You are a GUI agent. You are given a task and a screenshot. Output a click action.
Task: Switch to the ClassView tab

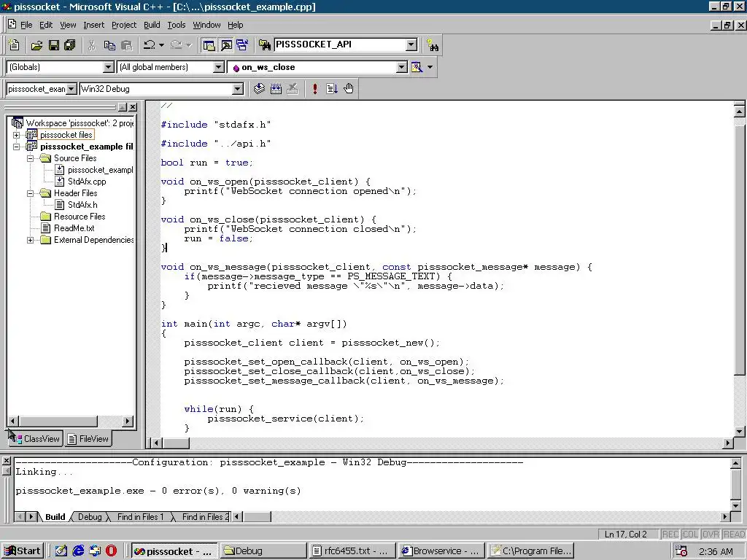point(36,438)
